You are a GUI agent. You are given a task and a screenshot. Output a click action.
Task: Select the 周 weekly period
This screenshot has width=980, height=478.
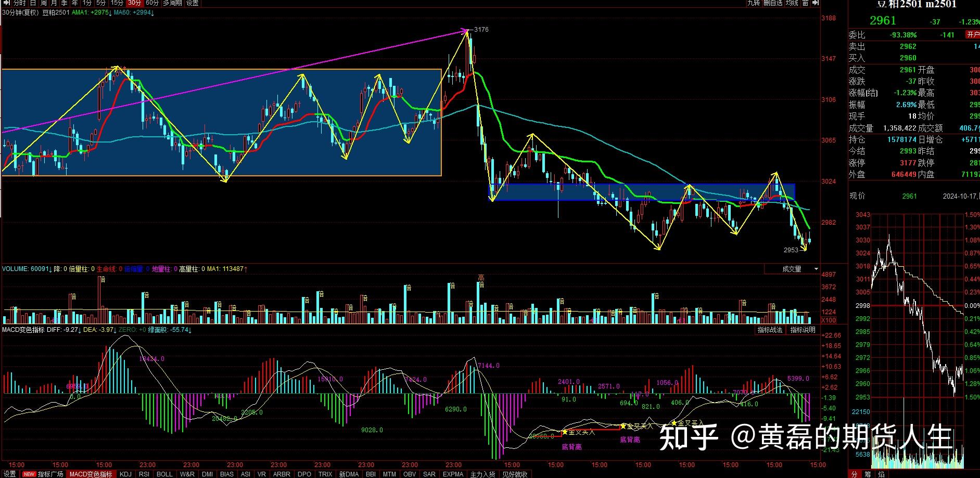pyautogui.click(x=44, y=3)
